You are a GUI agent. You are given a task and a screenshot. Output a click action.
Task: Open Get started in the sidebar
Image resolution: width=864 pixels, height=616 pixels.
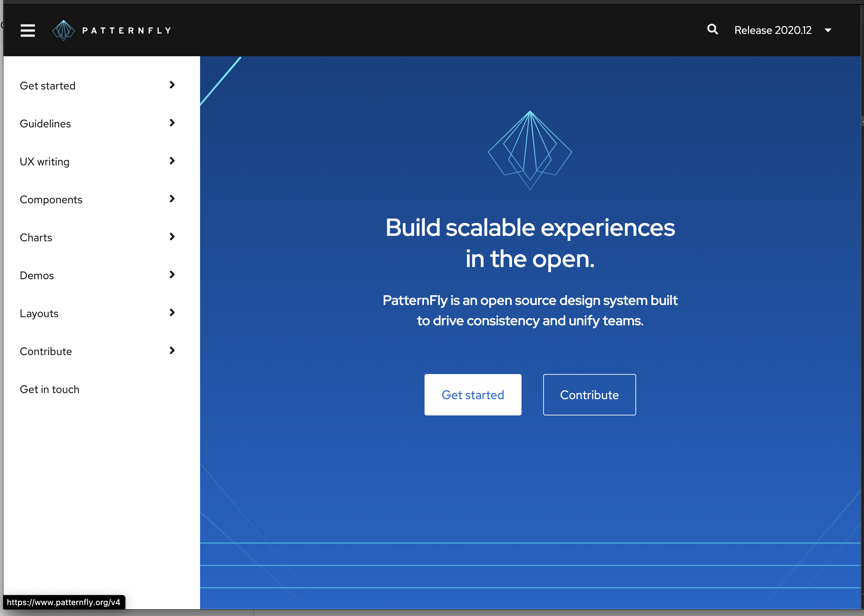[x=47, y=86]
